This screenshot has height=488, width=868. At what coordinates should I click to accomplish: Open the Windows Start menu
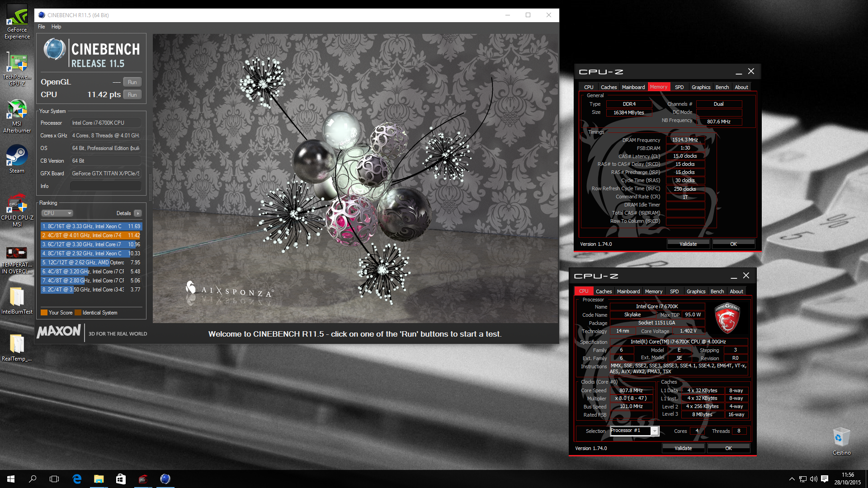[11, 479]
